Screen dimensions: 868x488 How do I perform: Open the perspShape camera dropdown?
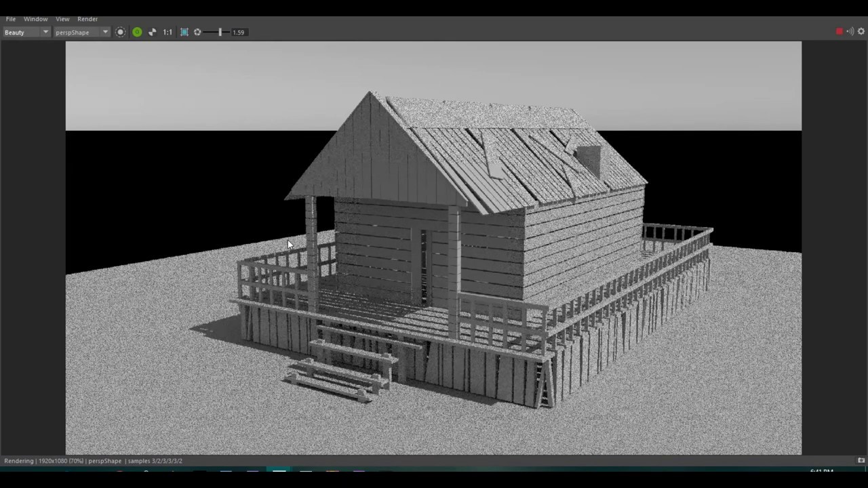(82, 32)
